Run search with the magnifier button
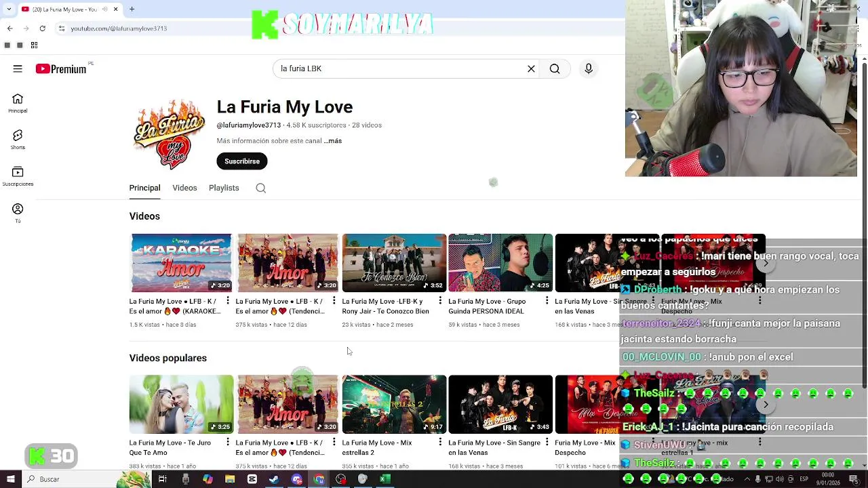868x488 pixels. pyautogui.click(x=555, y=68)
